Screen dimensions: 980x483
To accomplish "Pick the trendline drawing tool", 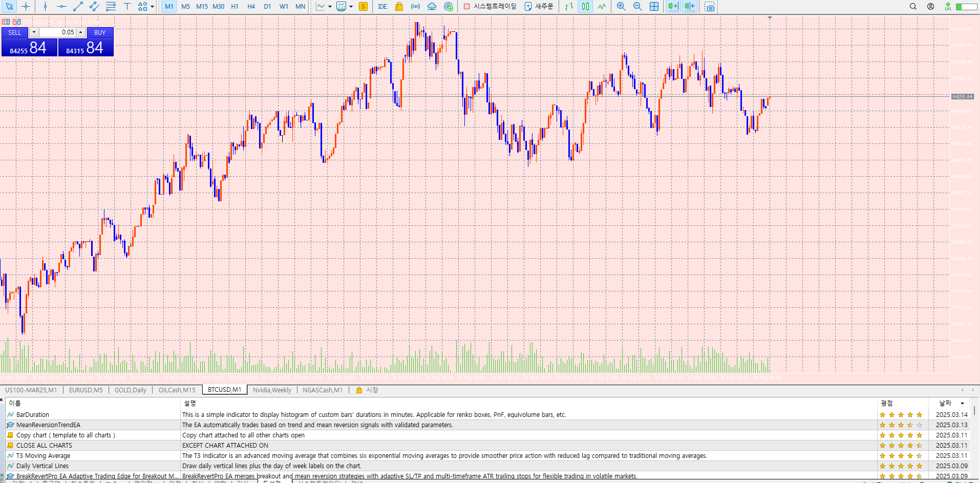I will point(78,7).
